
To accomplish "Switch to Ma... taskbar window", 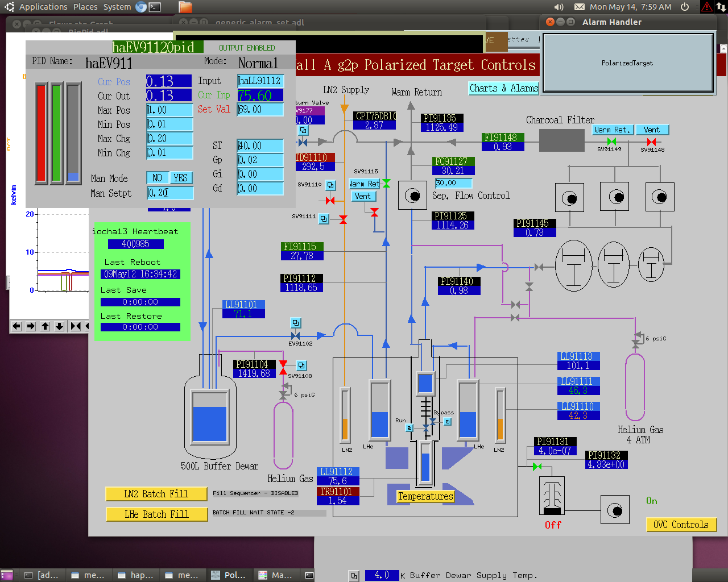I will 276,575.
